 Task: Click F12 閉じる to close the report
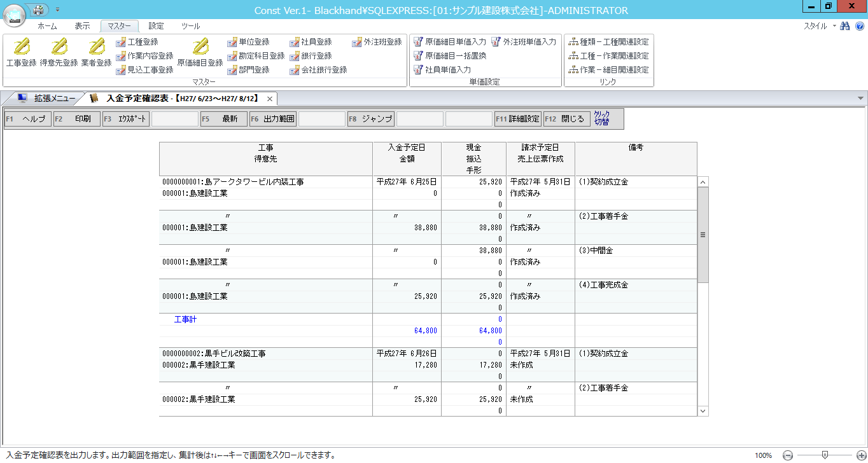pos(566,118)
